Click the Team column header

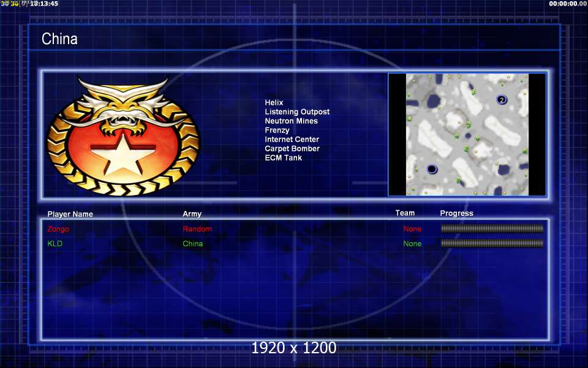pos(405,213)
